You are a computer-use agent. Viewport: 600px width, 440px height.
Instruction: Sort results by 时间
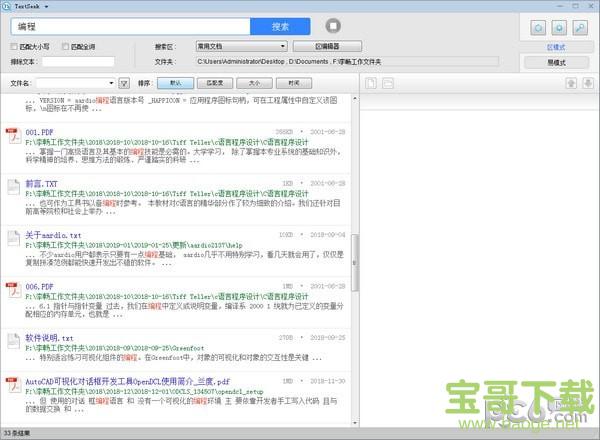coord(294,83)
